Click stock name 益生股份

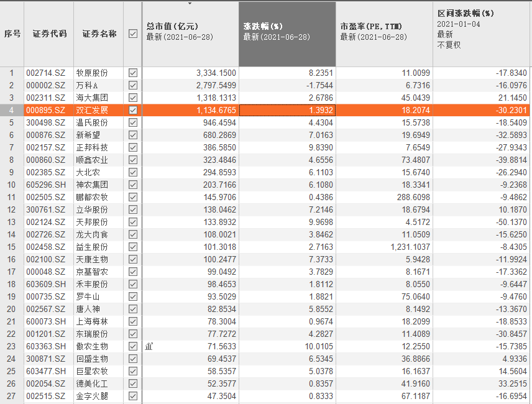click(x=92, y=247)
